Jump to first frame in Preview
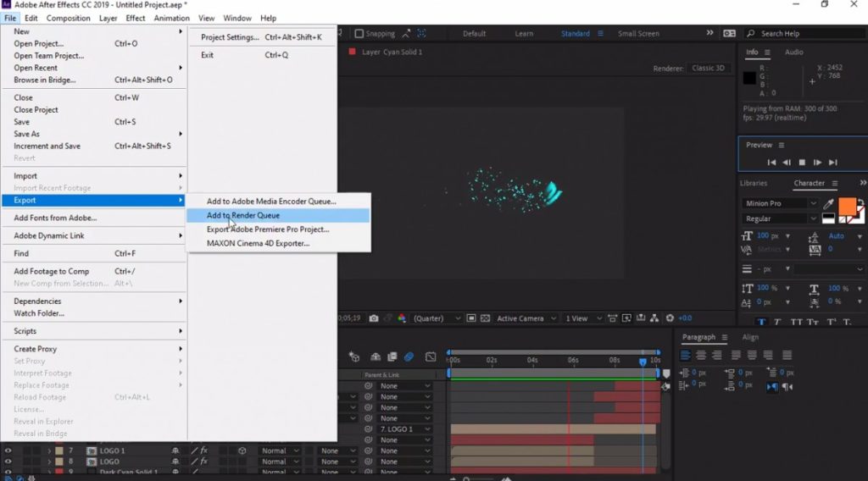 tap(771, 163)
